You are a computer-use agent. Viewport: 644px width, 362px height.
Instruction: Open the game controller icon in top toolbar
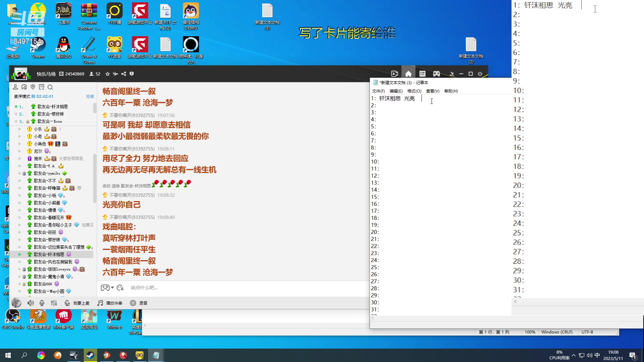click(x=436, y=74)
